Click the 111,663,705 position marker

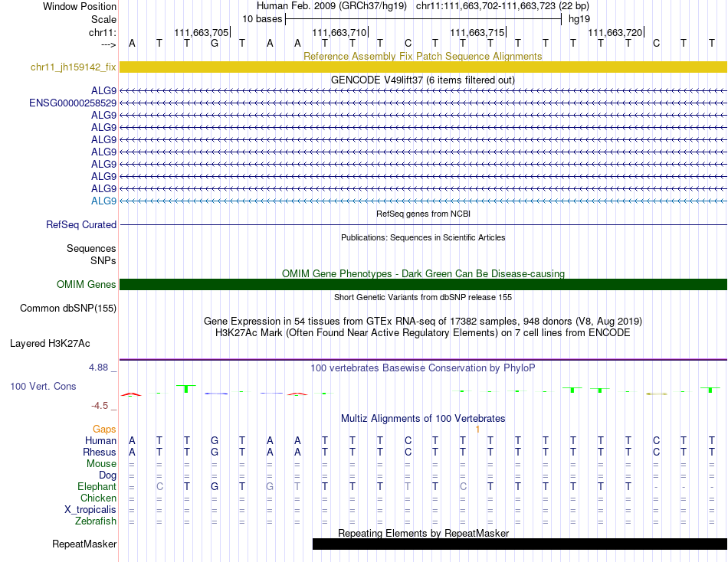coord(202,32)
